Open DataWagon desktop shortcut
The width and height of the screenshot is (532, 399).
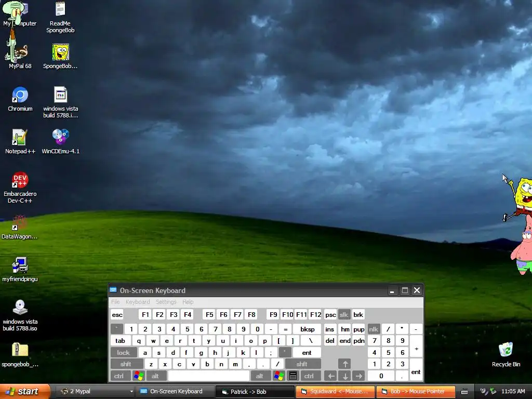coord(19,227)
